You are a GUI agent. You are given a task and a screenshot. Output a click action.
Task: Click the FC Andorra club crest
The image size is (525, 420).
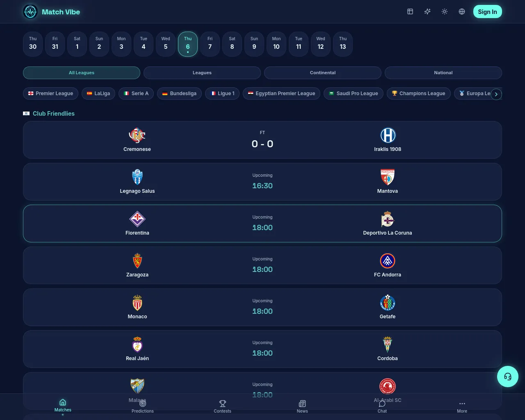(388, 261)
